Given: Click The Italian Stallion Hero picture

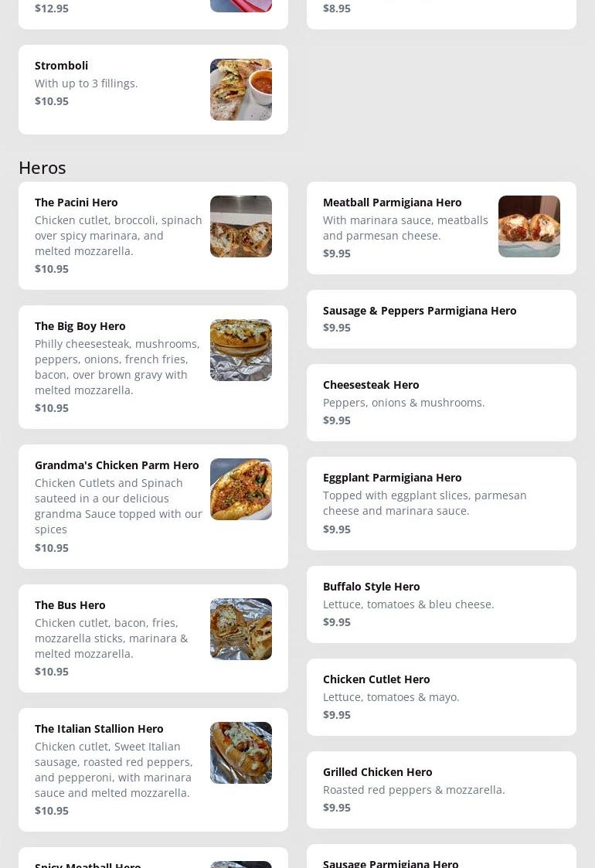Looking at the screenshot, I should pyautogui.click(x=240, y=753).
